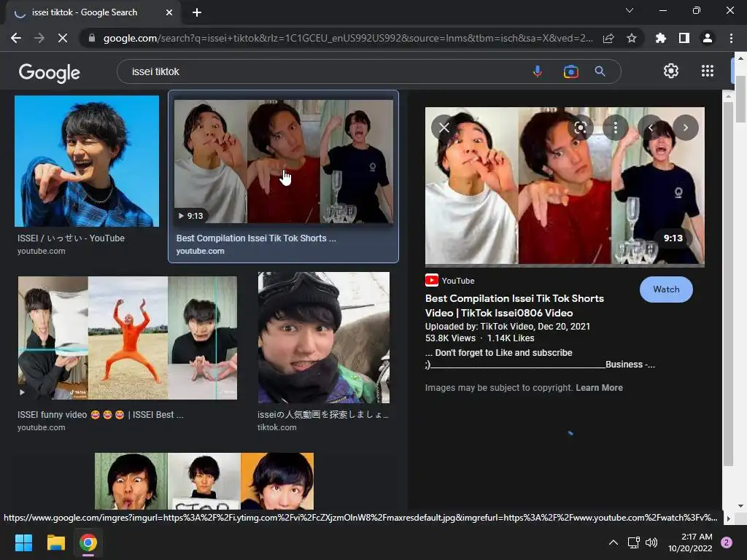The image size is (747, 560).
Task: Stop page loading with the X button
Action: (x=63, y=38)
